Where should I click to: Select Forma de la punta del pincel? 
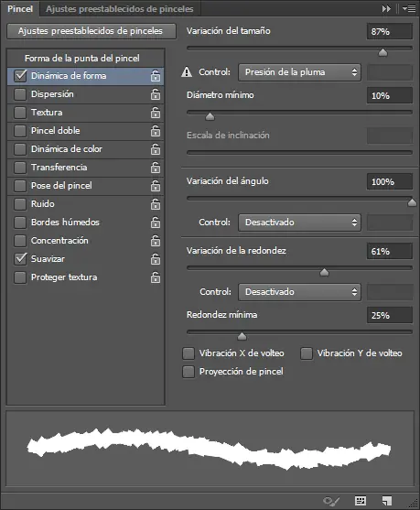click(82, 59)
